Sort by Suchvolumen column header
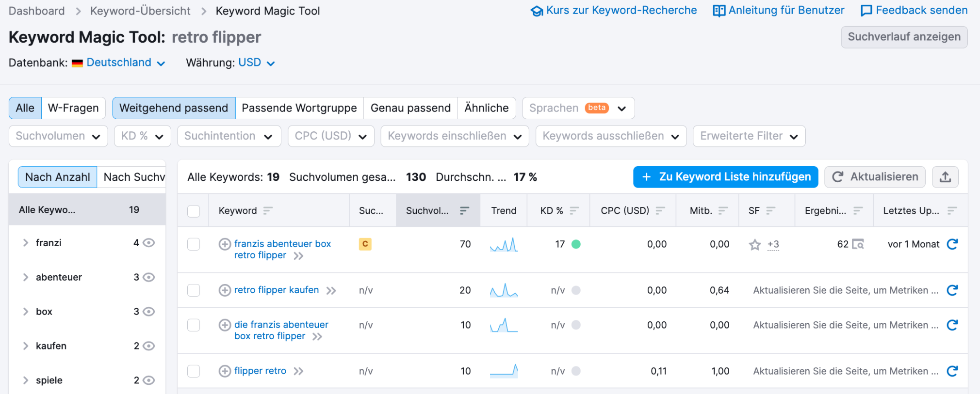This screenshot has height=394, width=980. 438,210
